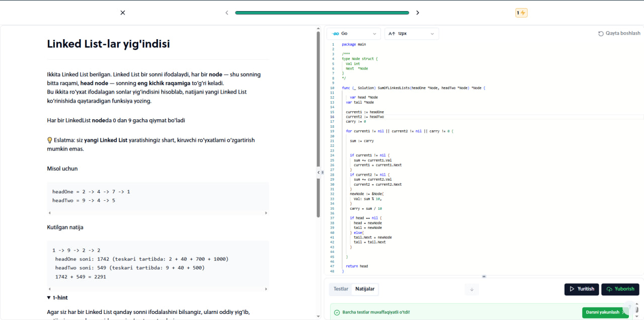Screen dimensions: 644x320
Task: Click line "headOne soni: 1742" explanation
Action: pos(142,259)
